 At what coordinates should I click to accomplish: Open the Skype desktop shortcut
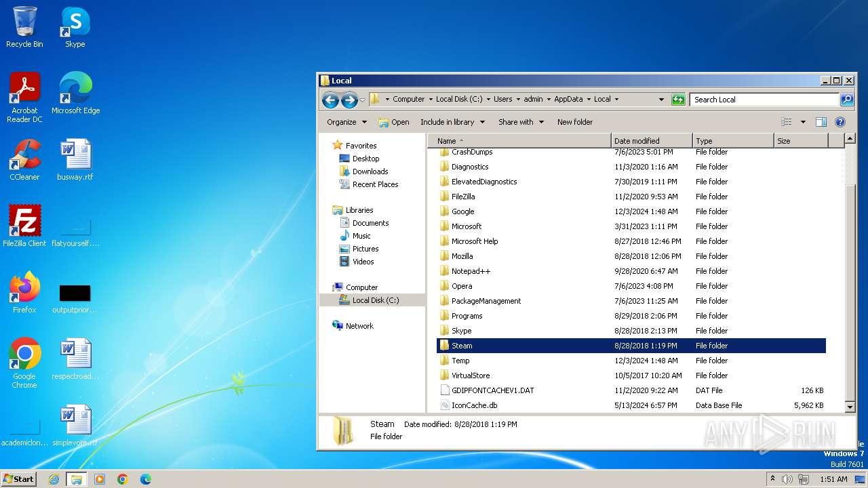coord(75,28)
